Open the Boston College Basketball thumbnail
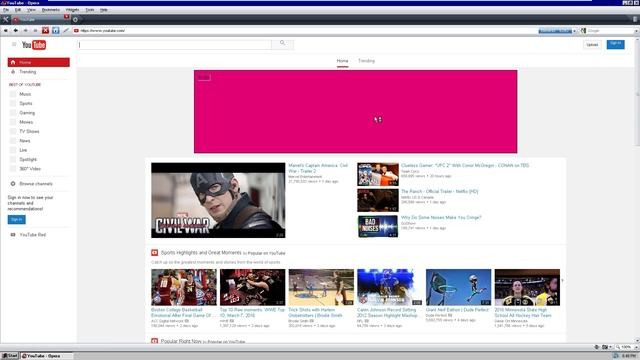 pyautogui.click(x=184, y=287)
